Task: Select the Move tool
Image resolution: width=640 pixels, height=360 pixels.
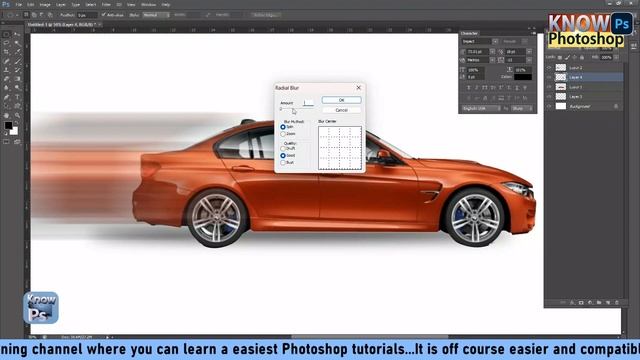Action: pos(17,35)
